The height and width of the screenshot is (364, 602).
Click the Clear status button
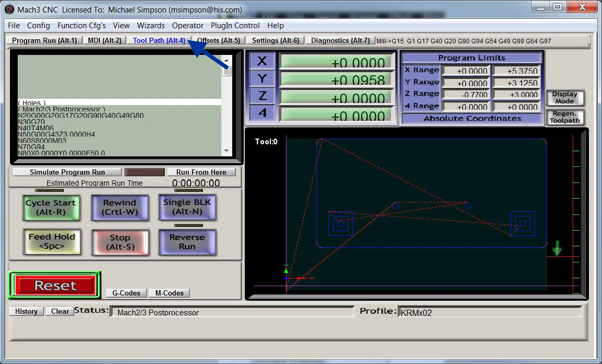(60, 311)
